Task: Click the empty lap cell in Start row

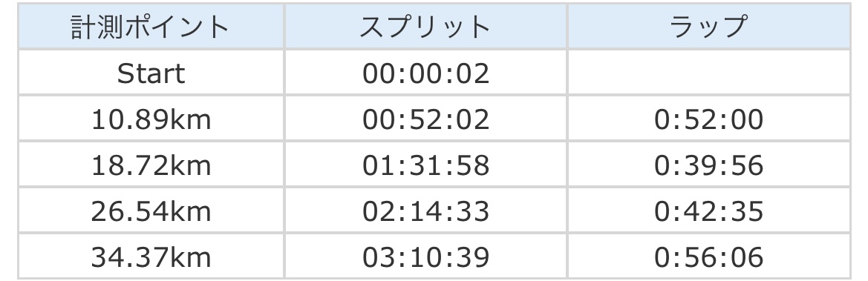Action: [709, 73]
